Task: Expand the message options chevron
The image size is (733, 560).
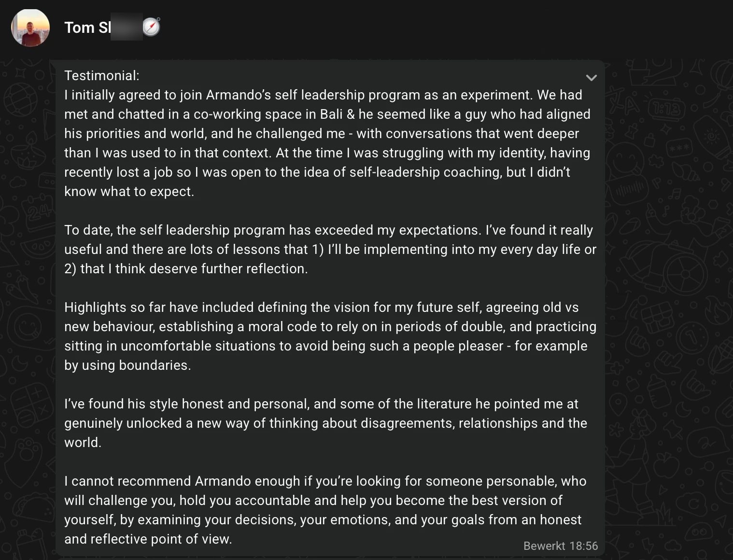Action: 591,78
